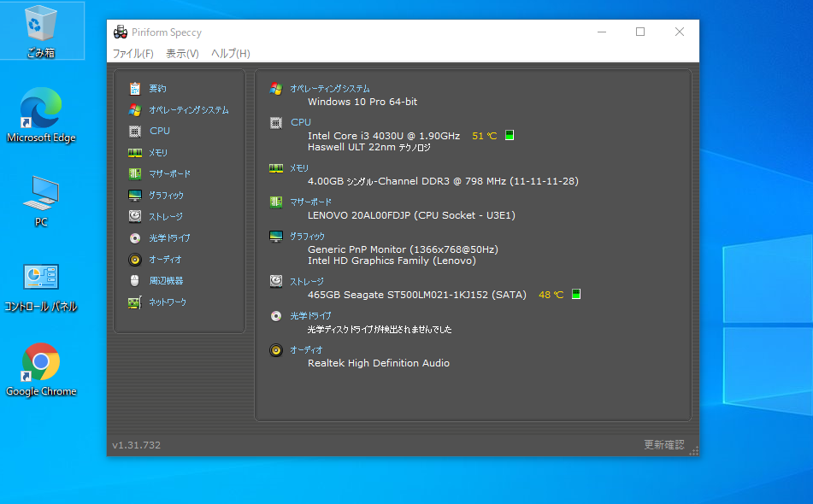Click the マザーボード icon in sidebar
The image size is (813, 504).
coord(135,174)
